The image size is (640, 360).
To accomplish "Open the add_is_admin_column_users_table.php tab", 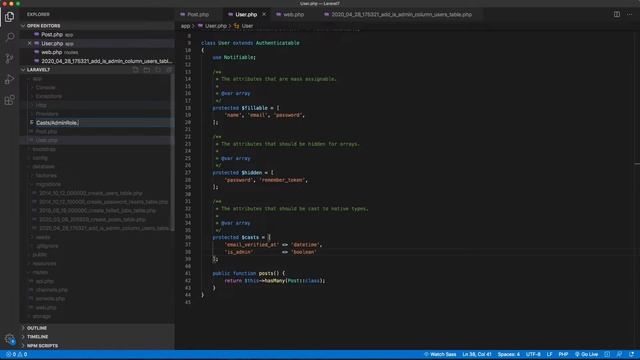I will 401,14.
